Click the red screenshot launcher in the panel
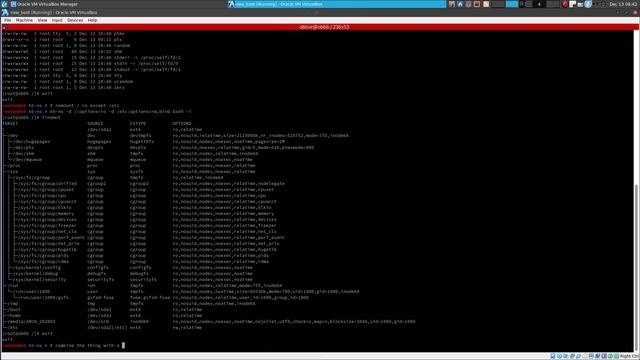Screen dimensions: 640x360 [x=477, y=4]
